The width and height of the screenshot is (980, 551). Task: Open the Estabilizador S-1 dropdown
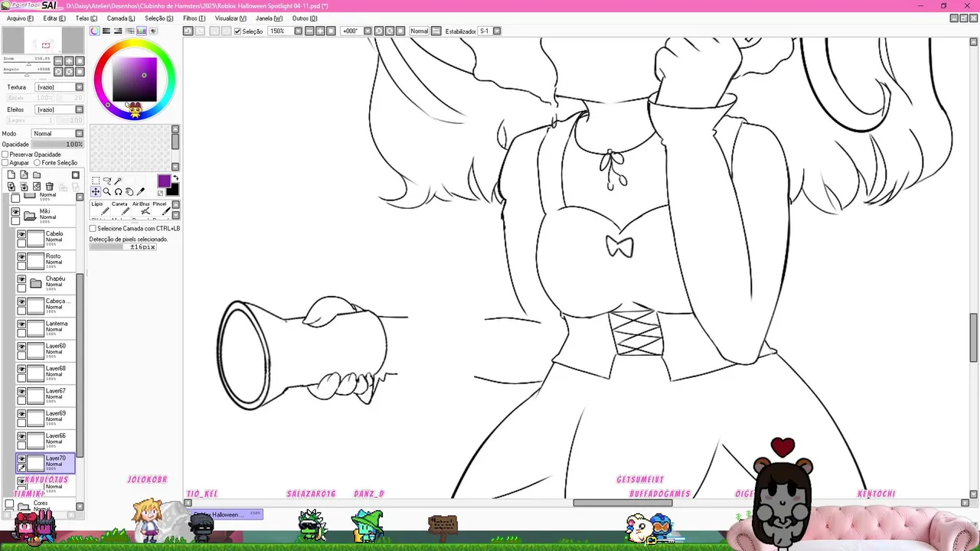point(497,31)
